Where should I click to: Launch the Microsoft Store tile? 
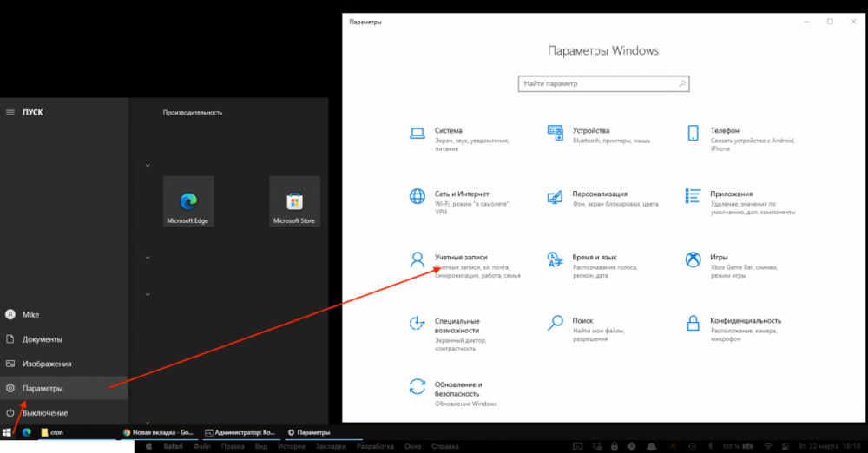294,201
